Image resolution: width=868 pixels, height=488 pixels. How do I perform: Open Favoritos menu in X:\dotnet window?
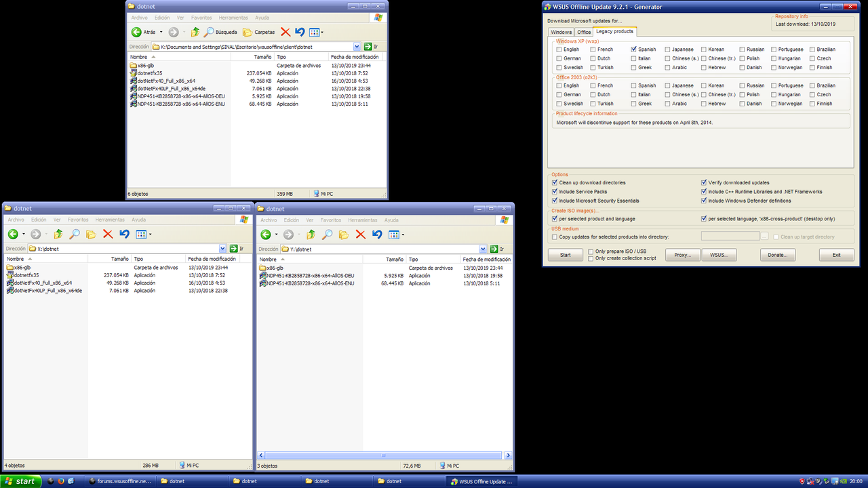pos(77,220)
